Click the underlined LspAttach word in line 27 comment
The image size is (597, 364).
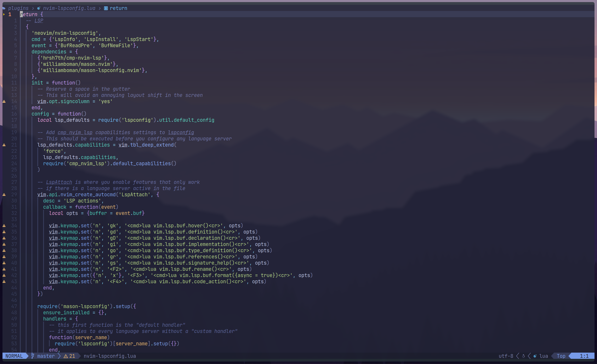pos(59,182)
